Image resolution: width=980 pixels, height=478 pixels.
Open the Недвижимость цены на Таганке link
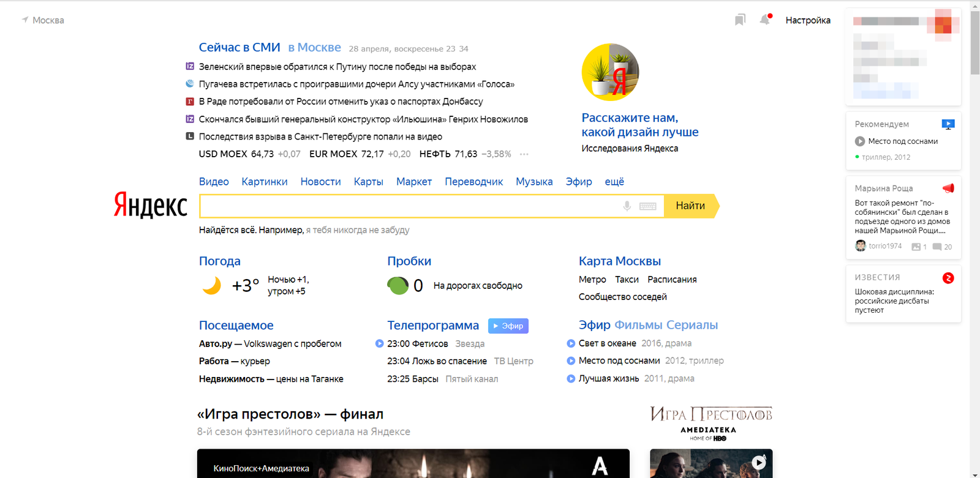271,379
